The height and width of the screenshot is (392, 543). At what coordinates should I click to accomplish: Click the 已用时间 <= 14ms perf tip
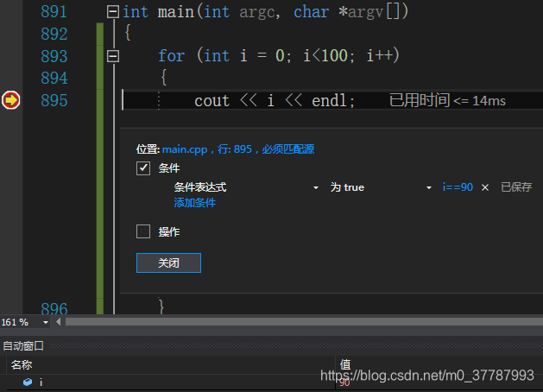click(447, 100)
